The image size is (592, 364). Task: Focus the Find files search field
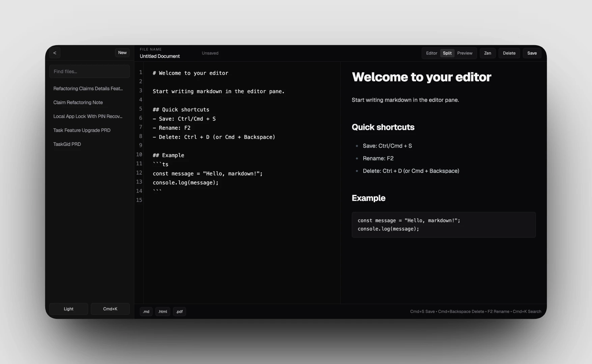click(89, 71)
